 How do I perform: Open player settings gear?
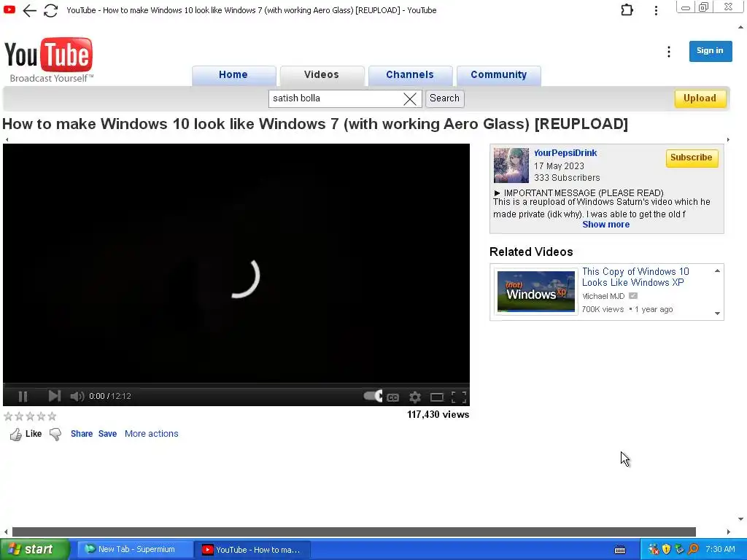415,397
